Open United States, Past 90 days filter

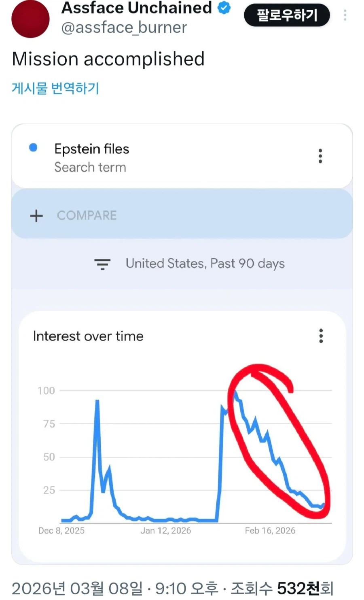coord(205,264)
